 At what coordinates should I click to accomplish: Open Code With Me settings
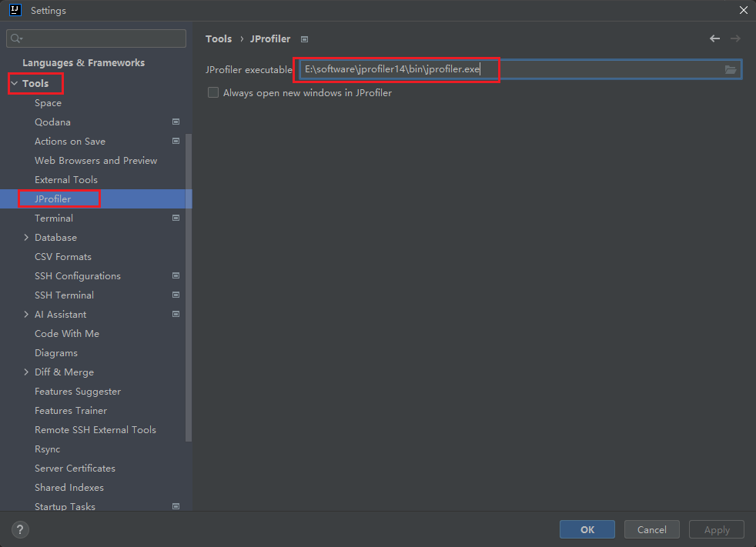67,334
